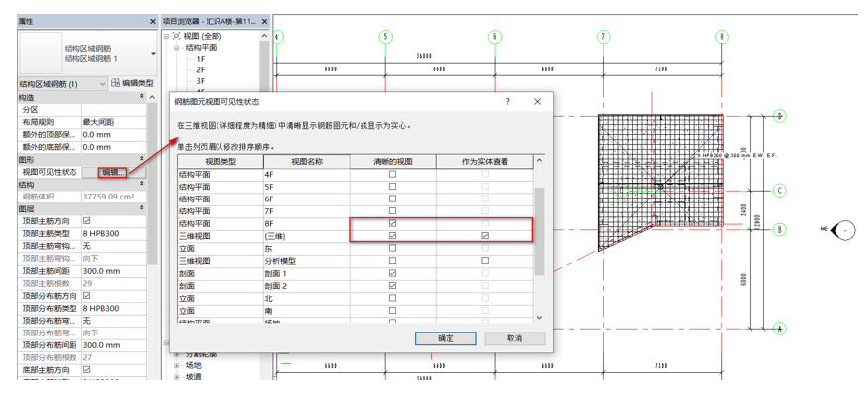868x399 pixels.
Task: Click grid bubble A at right
Action: click(780, 329)
